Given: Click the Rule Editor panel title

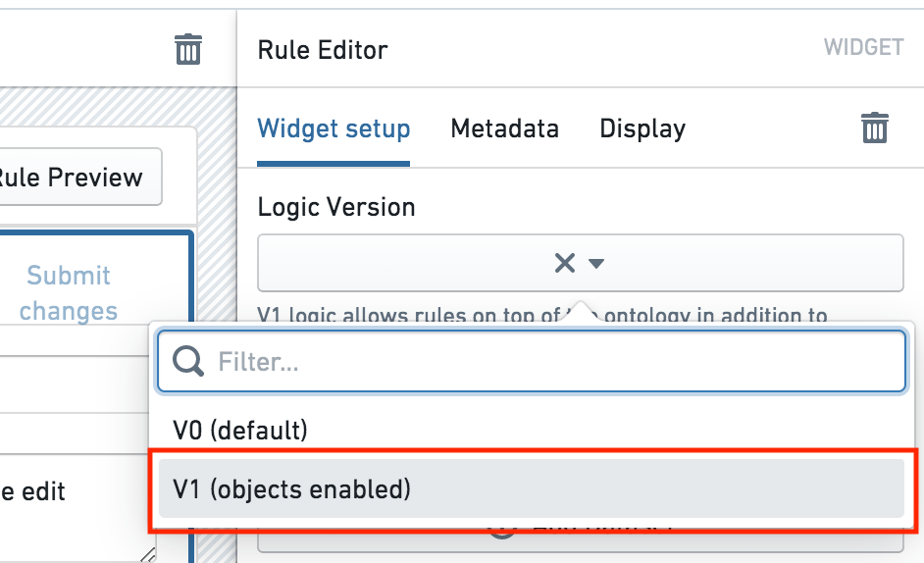Looking at the screenshot, I should click(323, 50).
